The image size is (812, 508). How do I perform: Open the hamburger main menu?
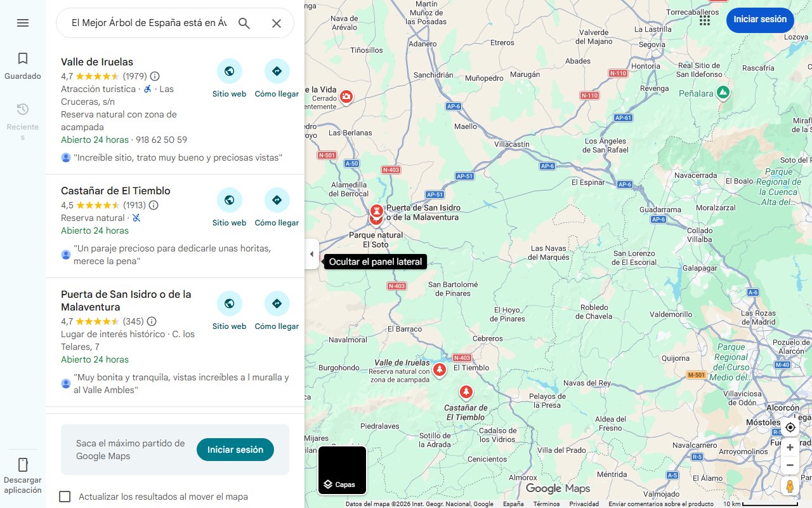23,23
